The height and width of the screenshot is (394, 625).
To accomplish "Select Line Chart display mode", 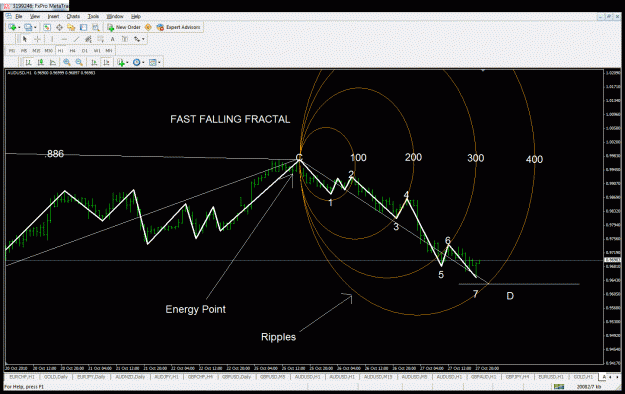I will click(x=53, y=62).
